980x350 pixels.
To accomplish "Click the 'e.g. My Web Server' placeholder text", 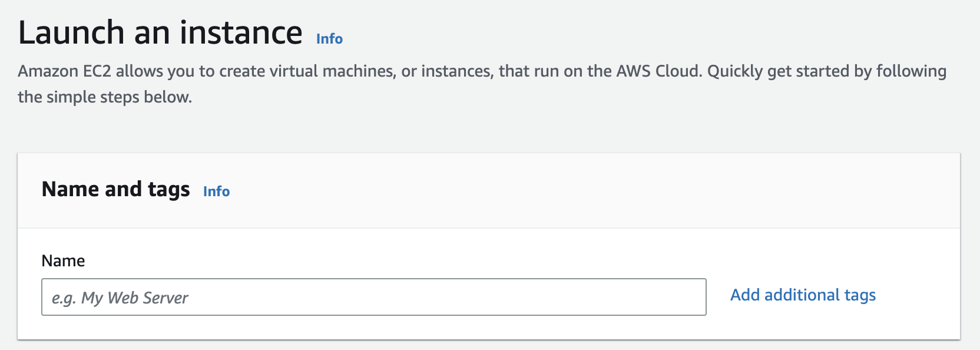I will pos(120,298).
